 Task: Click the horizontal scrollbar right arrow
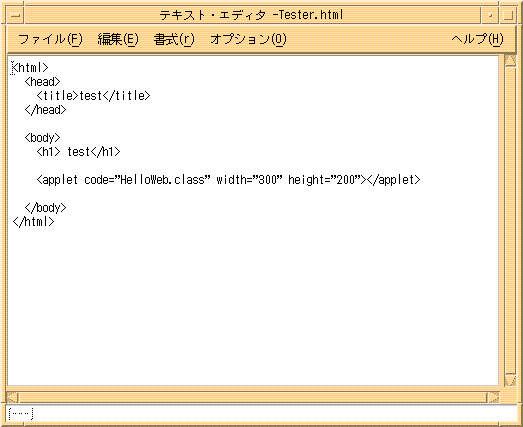[x=493, y=397]
